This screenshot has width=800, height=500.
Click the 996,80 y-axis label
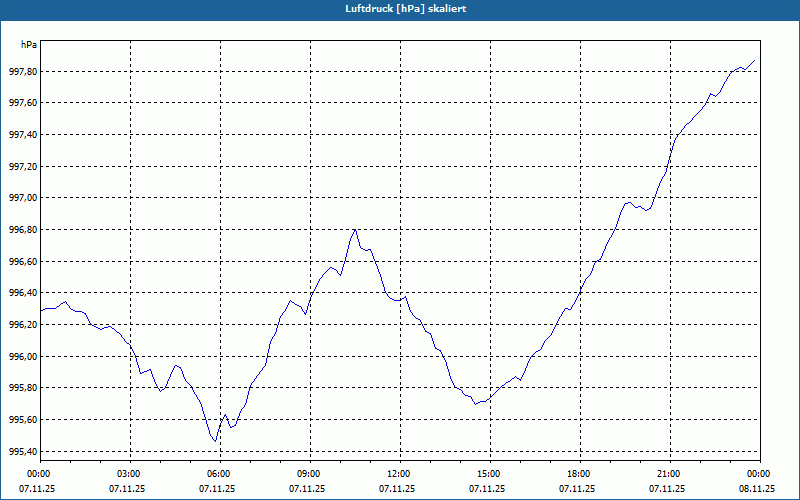pyautogui.click(x=23, y=230)
